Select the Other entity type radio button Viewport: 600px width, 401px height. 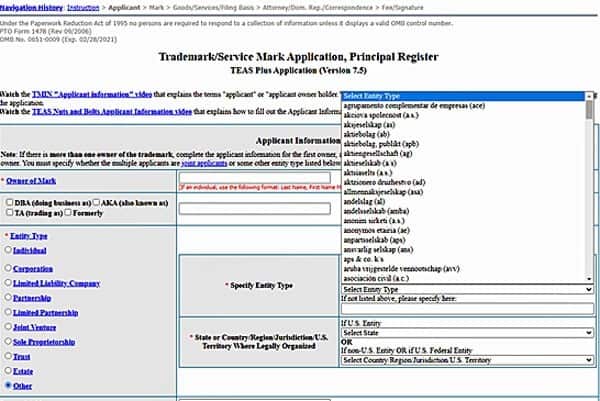8,385
